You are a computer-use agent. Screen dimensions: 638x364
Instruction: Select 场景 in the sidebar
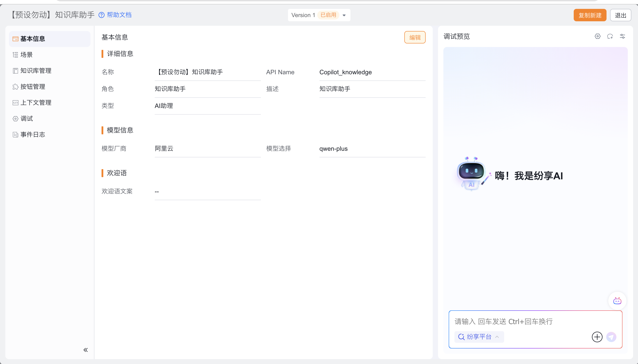coord(27,55)
